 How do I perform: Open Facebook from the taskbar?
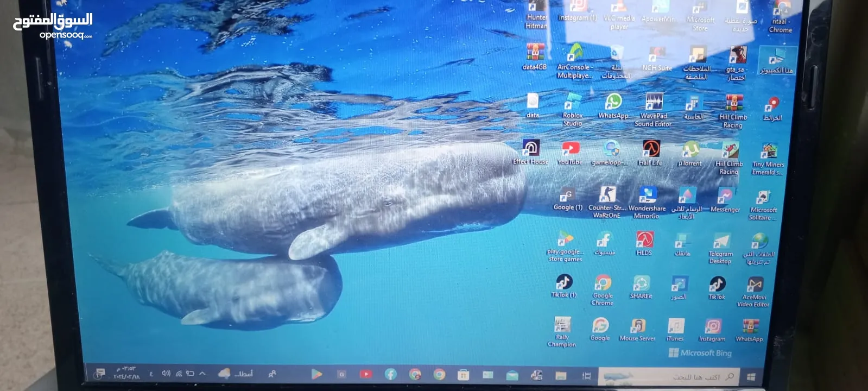pyautogui.click(x=390, y=374)
